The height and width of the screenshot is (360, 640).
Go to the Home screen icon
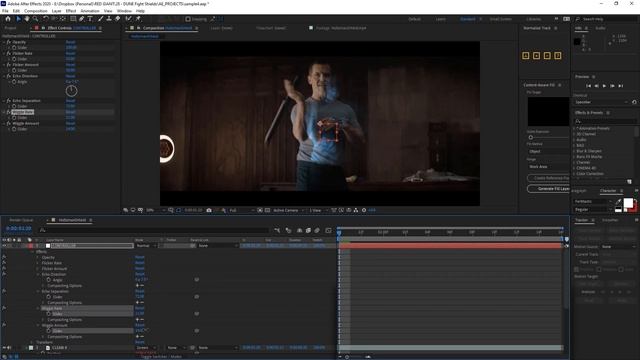point(8,19)
